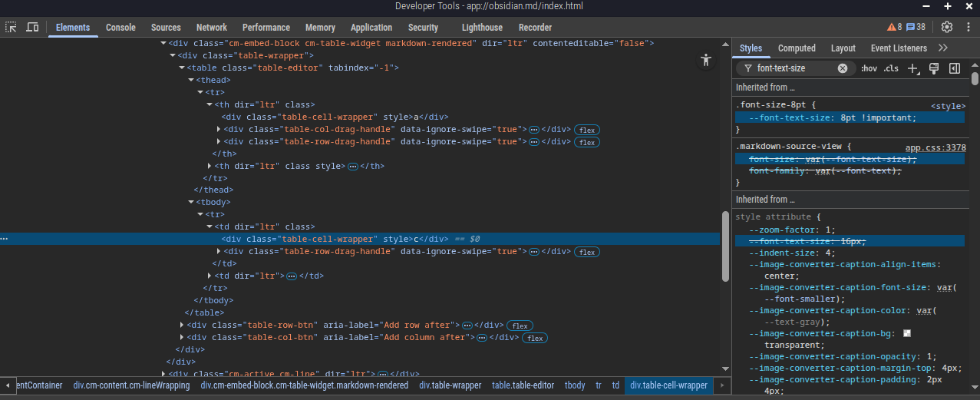Open DevTools settings gear
This screenshot has height=400, width=980.
[947, 27]
